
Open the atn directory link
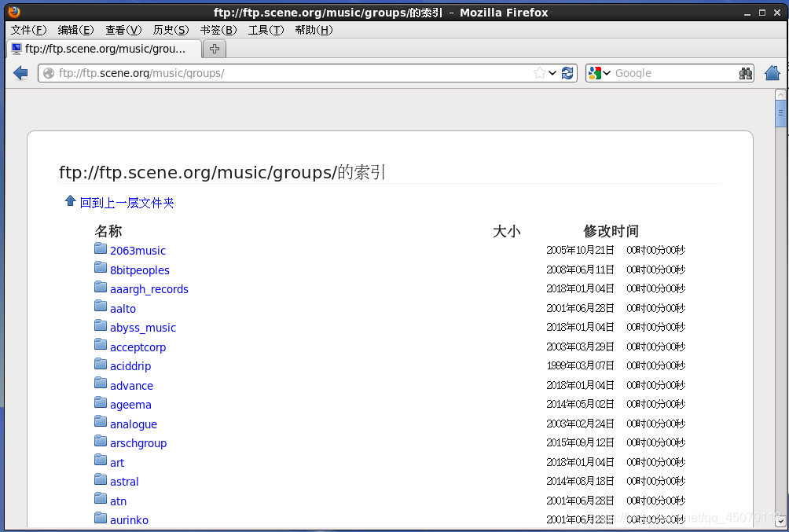[118, 501]
